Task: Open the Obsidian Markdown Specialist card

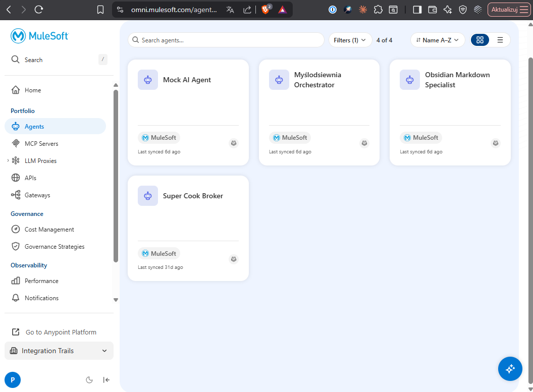Action: (450, 113)
